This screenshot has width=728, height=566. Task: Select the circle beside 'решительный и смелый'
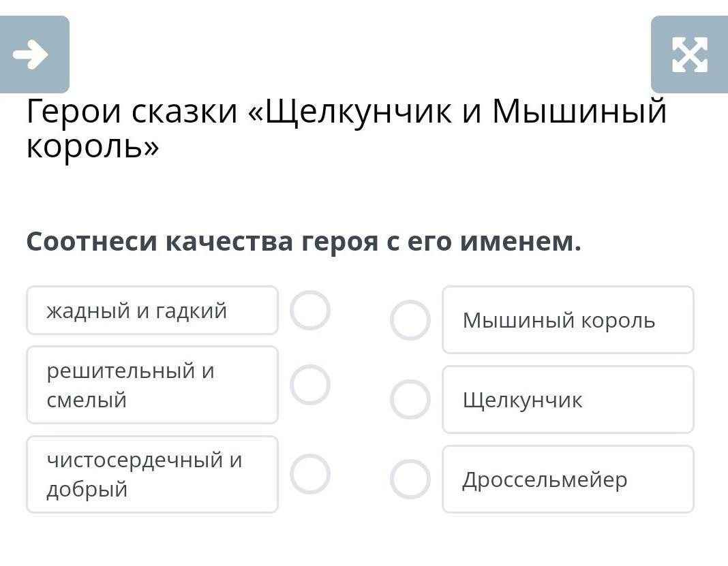pos(310,385)
